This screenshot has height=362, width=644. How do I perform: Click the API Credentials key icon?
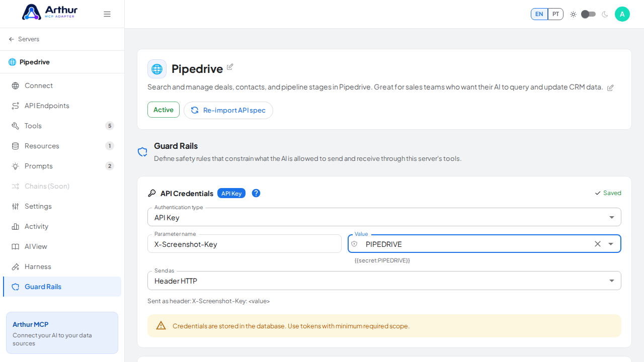click(151, 193)
